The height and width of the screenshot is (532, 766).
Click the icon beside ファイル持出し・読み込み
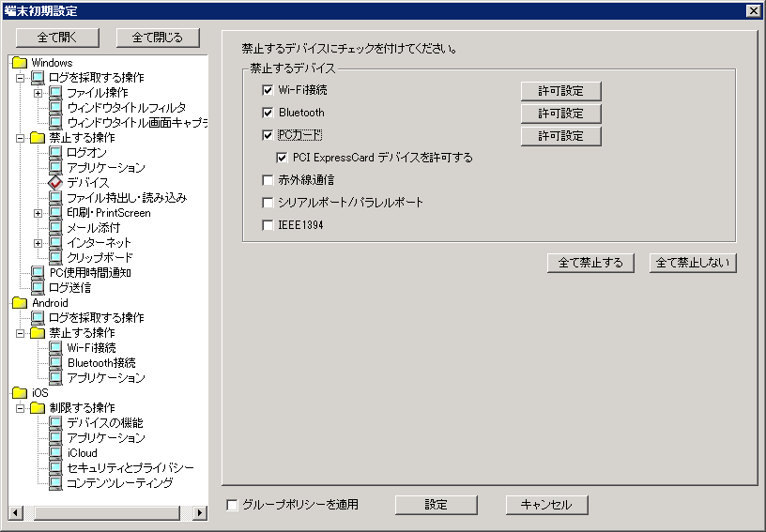pyautogui.click(x=55, y=198)
